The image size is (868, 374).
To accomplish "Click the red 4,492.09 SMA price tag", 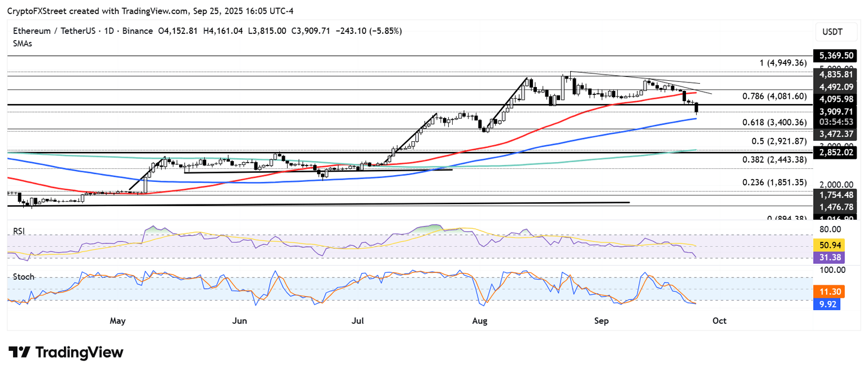I will point(835,86).
